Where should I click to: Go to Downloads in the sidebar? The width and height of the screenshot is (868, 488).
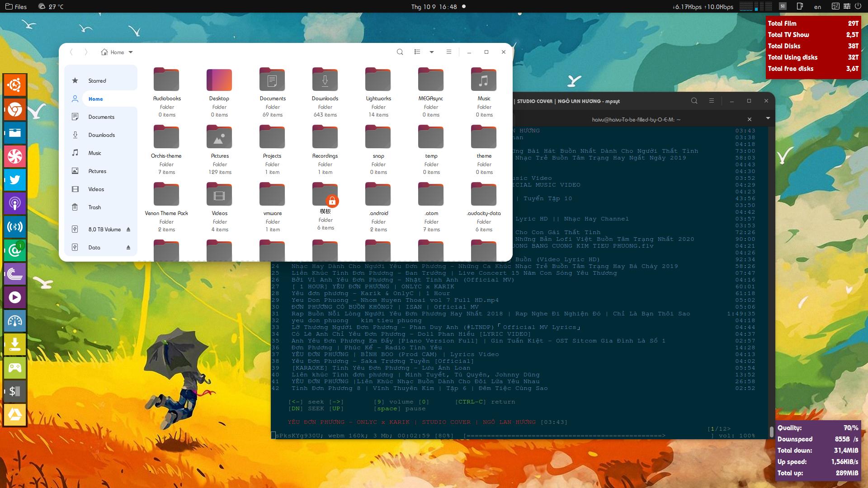pos(101,135)
